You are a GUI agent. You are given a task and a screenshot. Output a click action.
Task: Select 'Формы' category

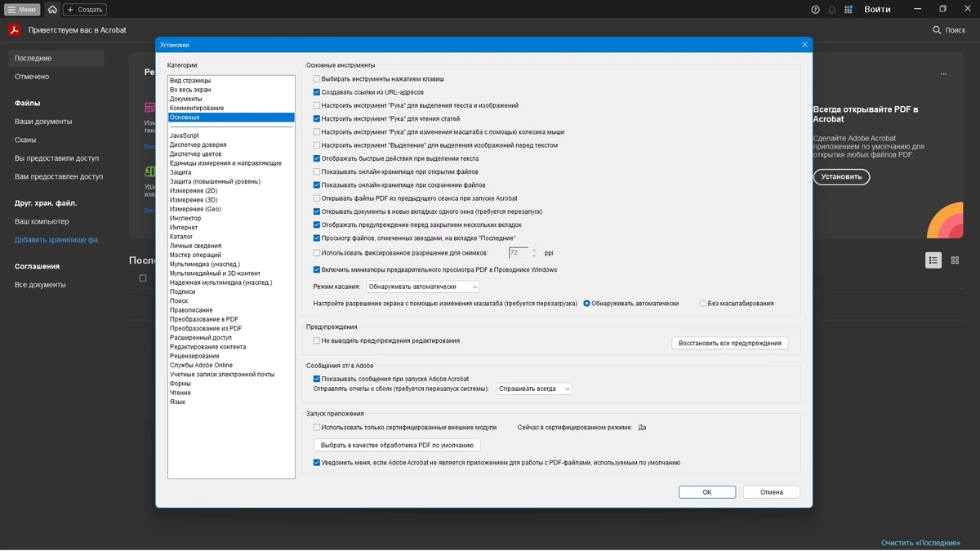(x=230, y=384)
